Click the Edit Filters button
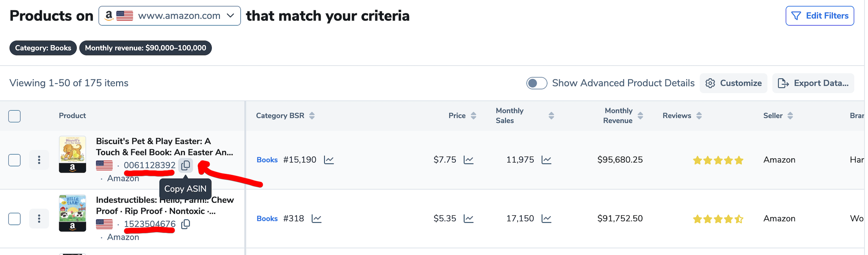Viewport: 868px width, 255px height. coord(819,16)
